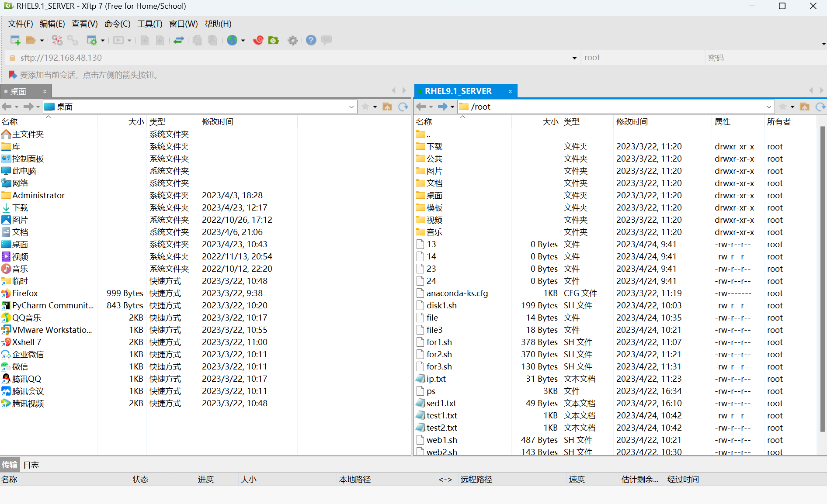This screenshot has width=827, height=504.
Task: Launch Xshell via the red swirl icon
Action: (258, 40)
